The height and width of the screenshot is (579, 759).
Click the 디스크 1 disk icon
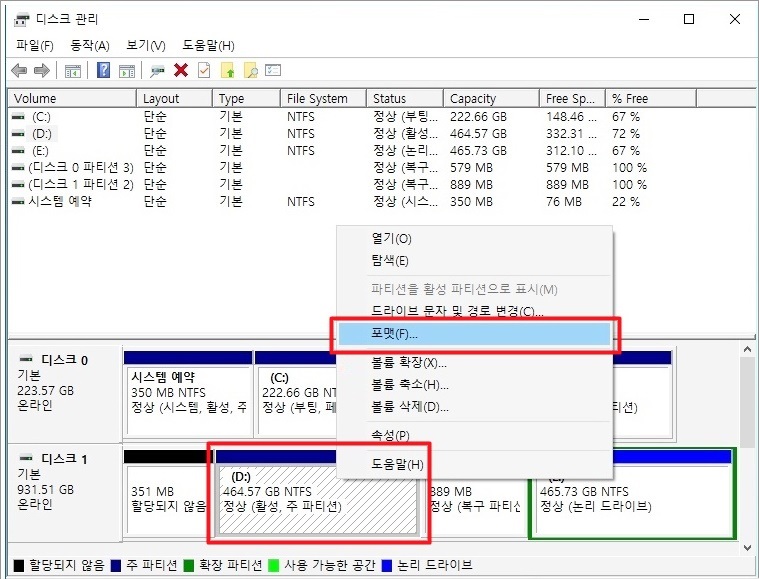point(26,458)
